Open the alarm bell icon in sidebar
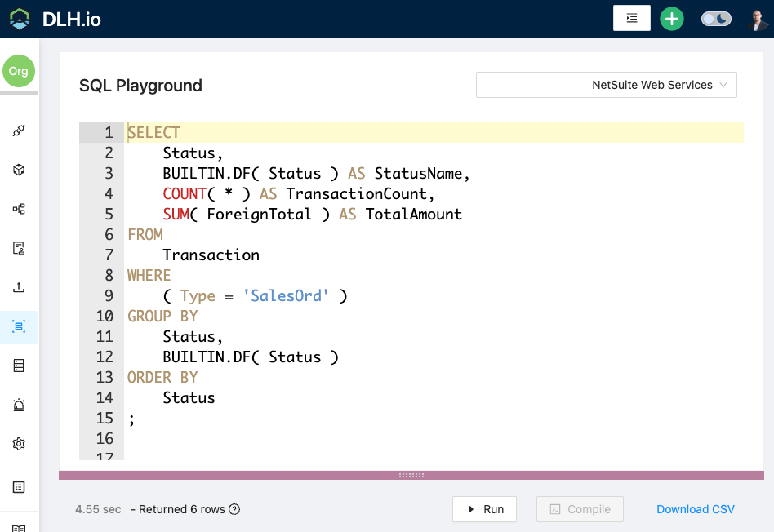774x532 pixels. point(18,405)
